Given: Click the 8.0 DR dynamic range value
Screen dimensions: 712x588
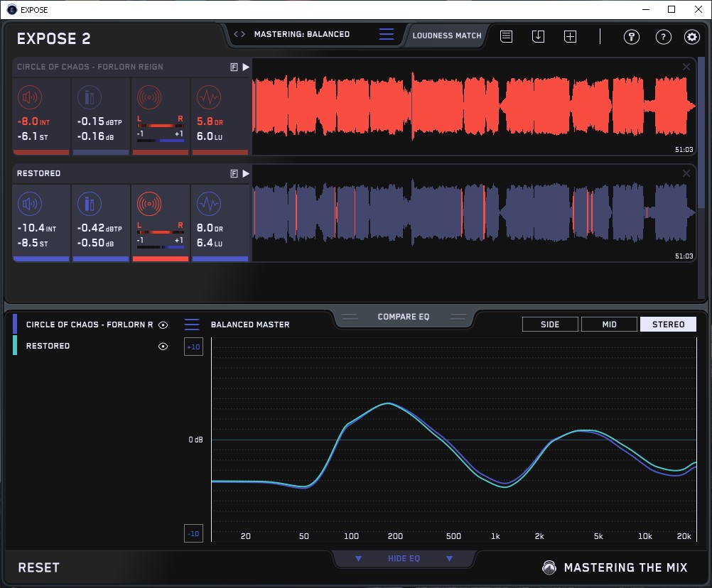Looking at the screenshot, I should (210, 228).
